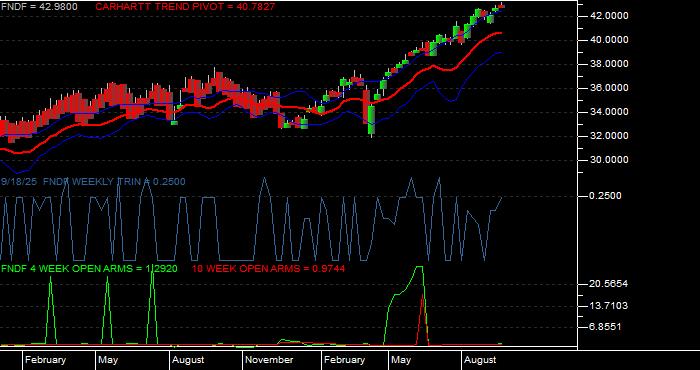Image resolution: width=700 pixels, height=370 pixels.
Task: Click the 36.0000 price axis value
Action: [x=609, y=88]
